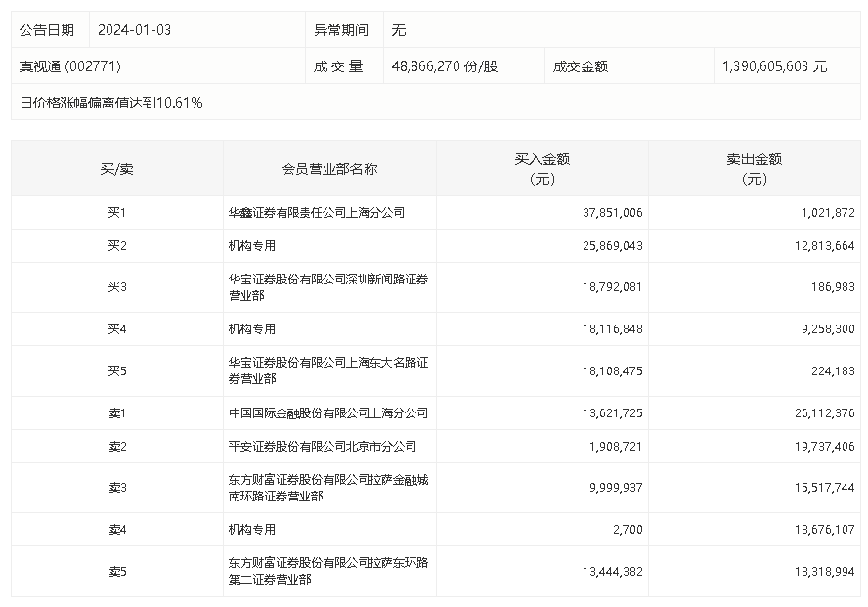868x607 pixels.
Task: Click the stock name 真视通 (002771)
Action: point(70,66)
